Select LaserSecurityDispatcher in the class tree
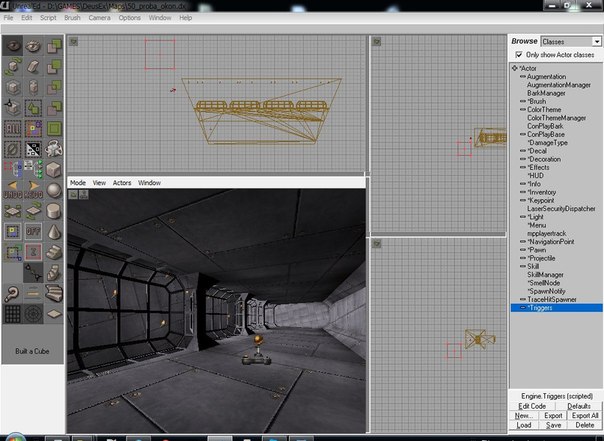This screenshot has height=441, width=604. [x=563, y=208]
